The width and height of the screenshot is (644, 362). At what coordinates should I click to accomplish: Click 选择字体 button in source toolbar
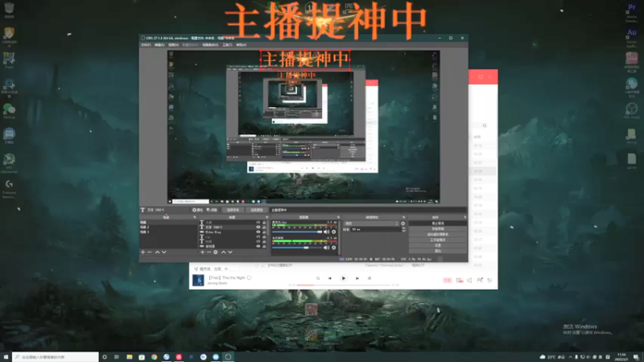(233, 210)
